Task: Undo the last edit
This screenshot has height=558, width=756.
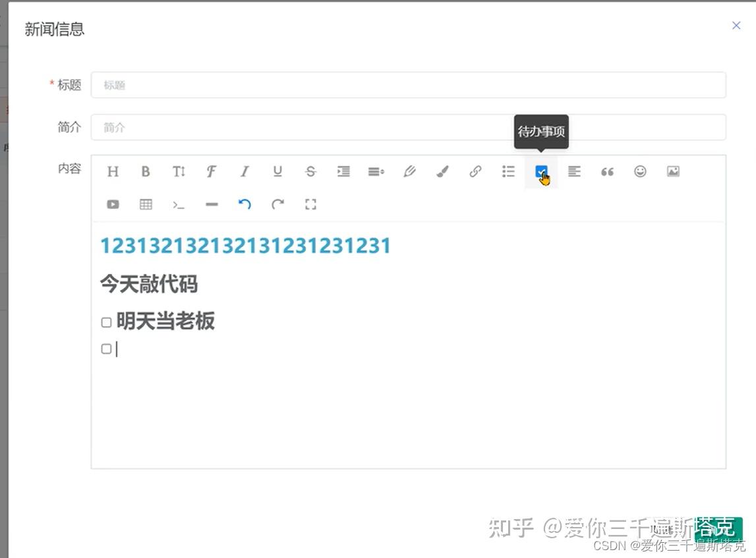Action: 245,204
